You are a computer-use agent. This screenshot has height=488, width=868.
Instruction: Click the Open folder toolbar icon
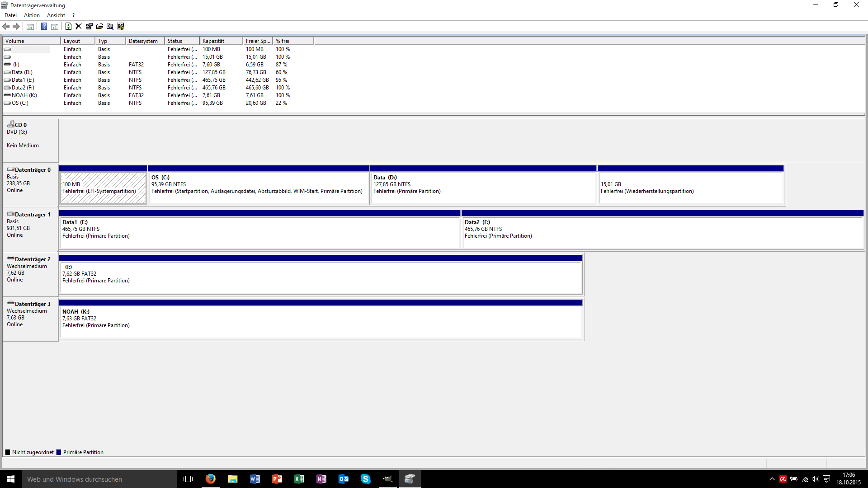tap(99, 26)
